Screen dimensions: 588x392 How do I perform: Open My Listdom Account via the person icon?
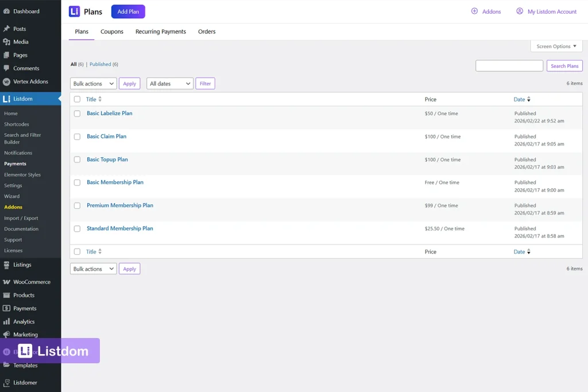520,11
